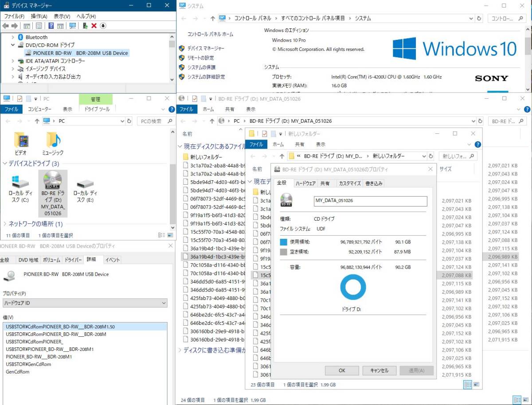Expand IDE ATA/ATAPI コントローラー node

pos(13,61)
